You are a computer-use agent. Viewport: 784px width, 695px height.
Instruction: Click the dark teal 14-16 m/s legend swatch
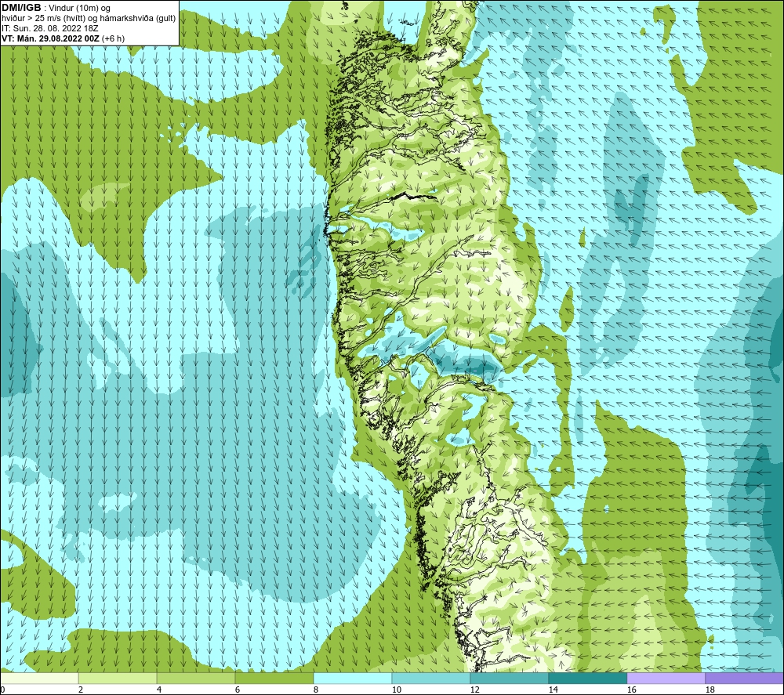coord(587,678)
